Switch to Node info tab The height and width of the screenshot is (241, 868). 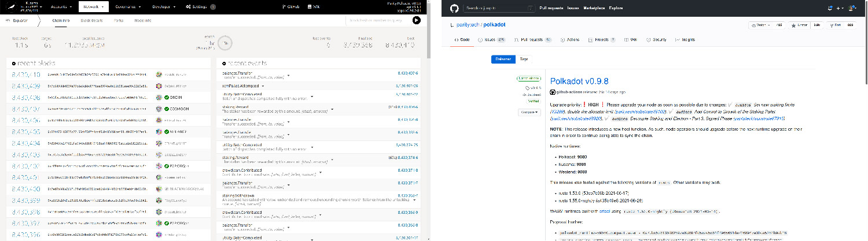click(x=143, y=20)
